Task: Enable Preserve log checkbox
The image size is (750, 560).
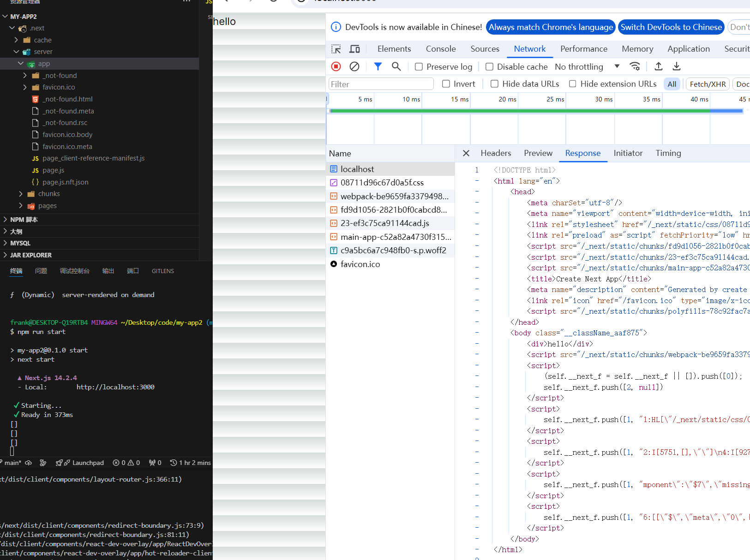Action: click(x=419, y=67)
